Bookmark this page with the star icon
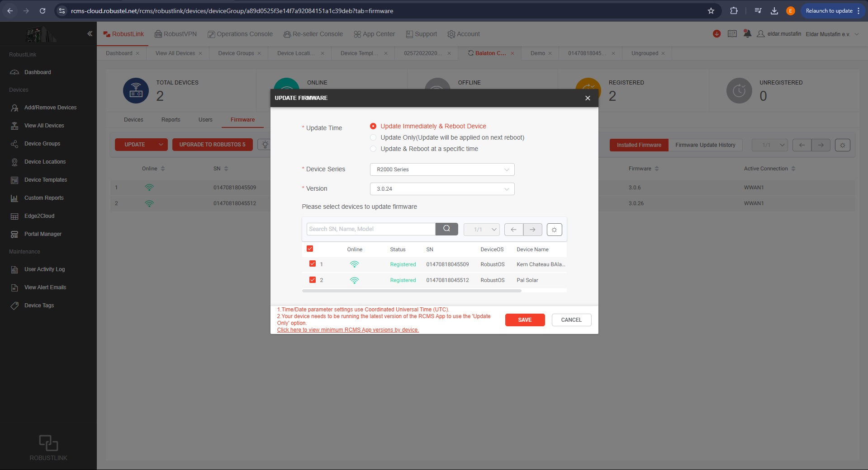The height and width of the screenshot is (470, 868). tap(711, 11)
